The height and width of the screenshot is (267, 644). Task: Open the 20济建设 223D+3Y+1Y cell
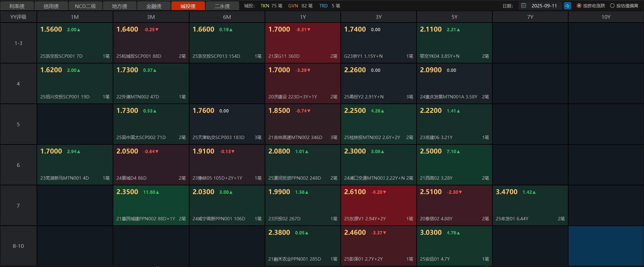(303, 84)
